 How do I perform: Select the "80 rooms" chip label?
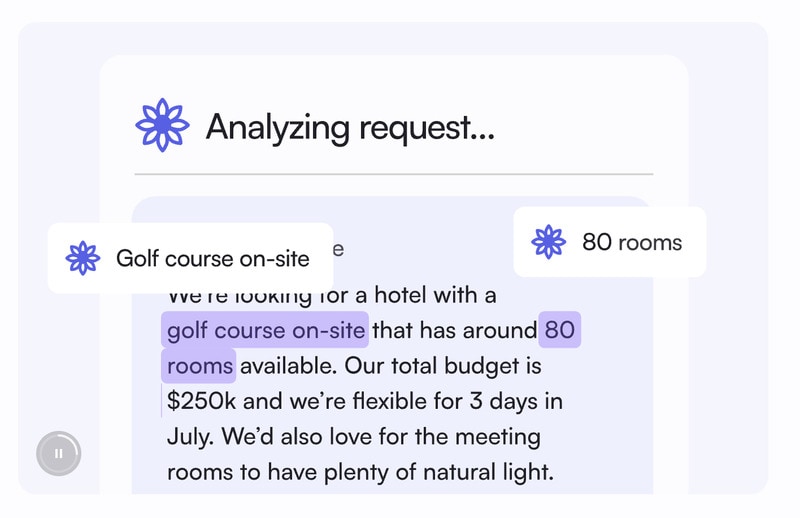click(632, 242)
